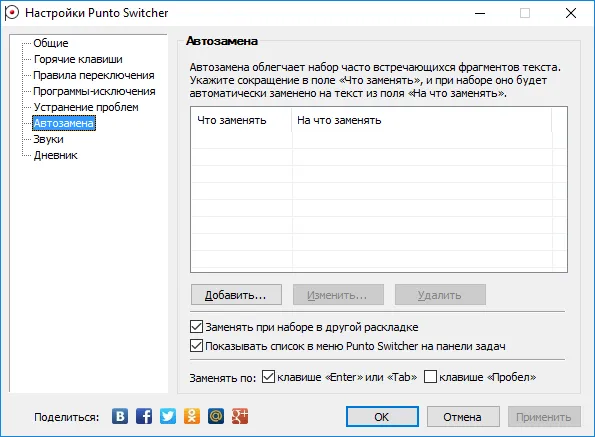Share via Twitter icon
This screenshot has width=595, height=437.
[168, 416]
